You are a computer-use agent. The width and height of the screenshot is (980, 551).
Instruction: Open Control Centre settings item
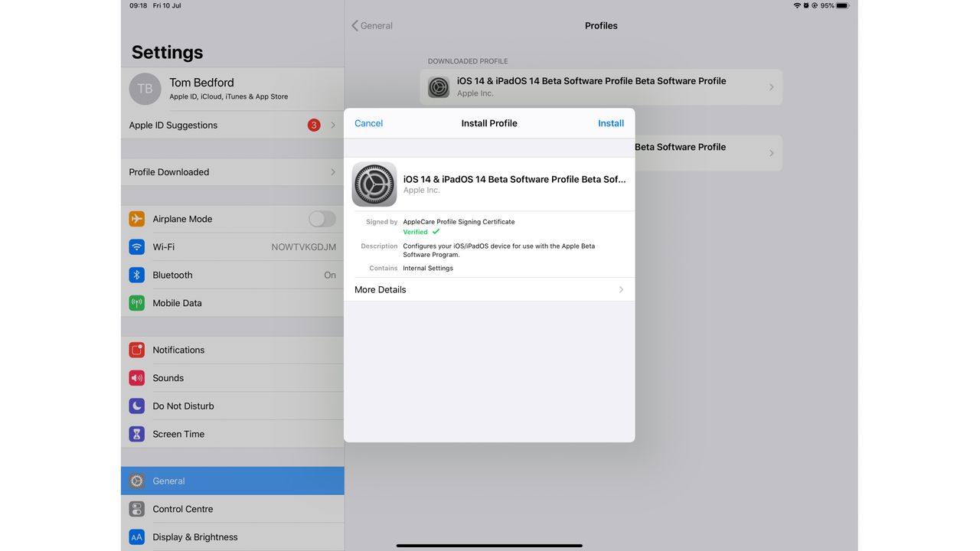pyautogui.click(x=233, y=509)
